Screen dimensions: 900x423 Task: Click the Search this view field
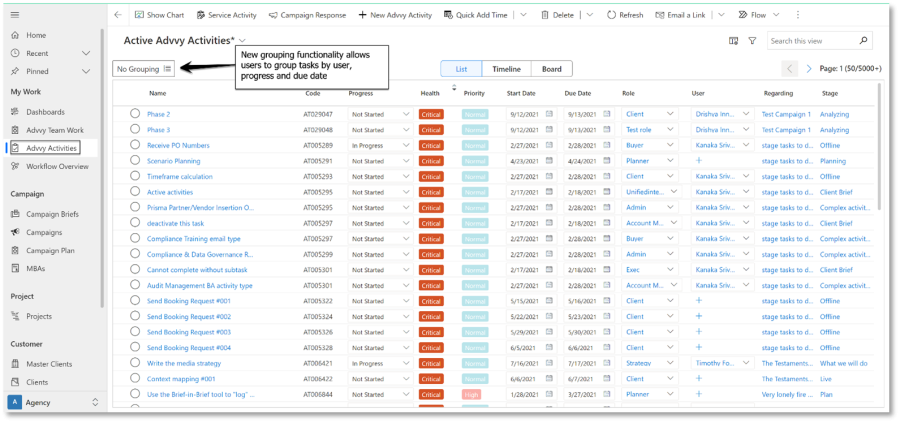tap(810, 41)
